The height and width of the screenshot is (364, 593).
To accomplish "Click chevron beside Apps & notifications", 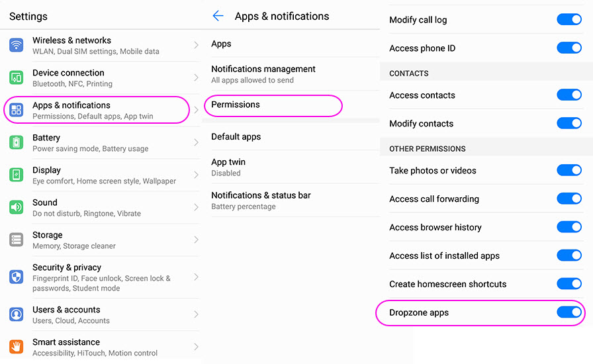I will pyautogui.click(x=196, y=110).
